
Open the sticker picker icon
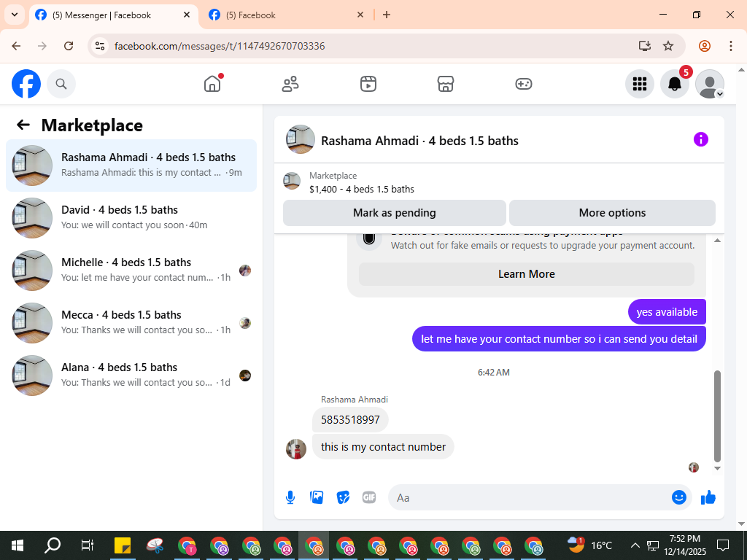343,497
